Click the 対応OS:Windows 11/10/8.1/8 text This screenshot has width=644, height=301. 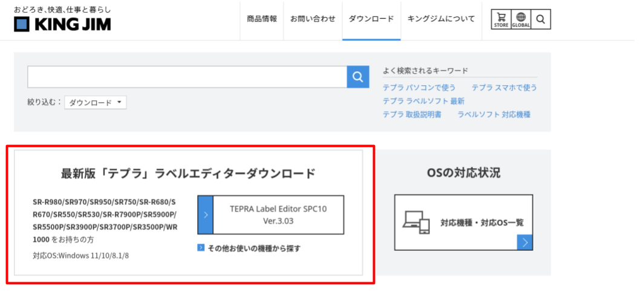pyautogui.click(x=81, y=256)
